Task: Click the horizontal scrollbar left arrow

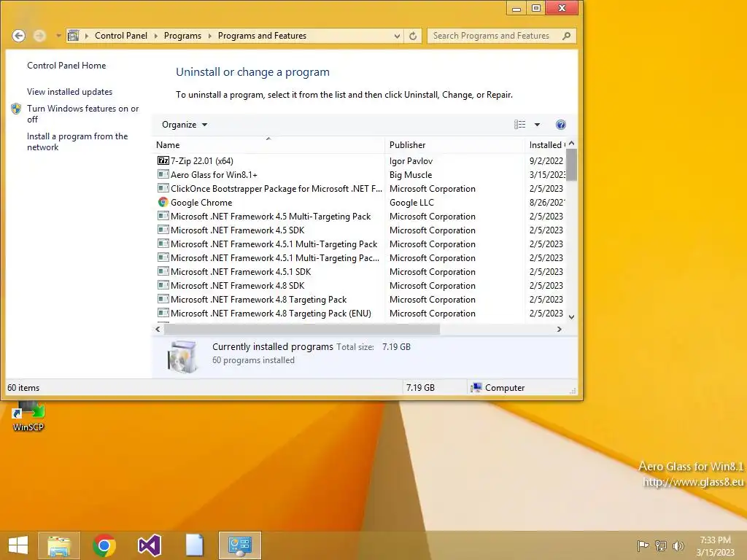Action: click(158, 329)
